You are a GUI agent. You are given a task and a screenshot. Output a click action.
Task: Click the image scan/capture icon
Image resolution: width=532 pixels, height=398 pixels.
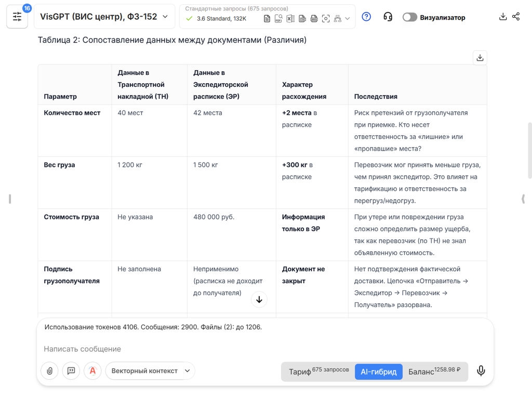click(326, 19)
